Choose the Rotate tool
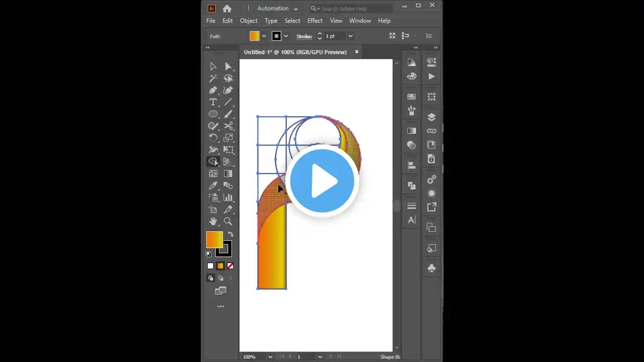The height and width of the screenshot is (362, 644). pos(213,138)
